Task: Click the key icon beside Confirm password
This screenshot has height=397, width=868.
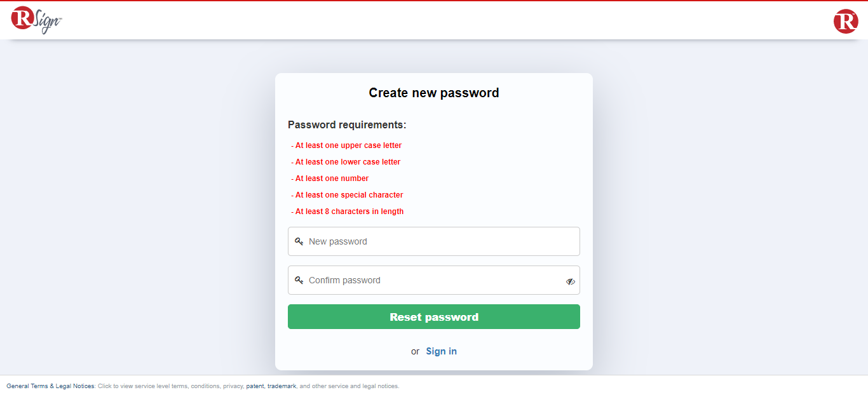Action: click(299, 280)
